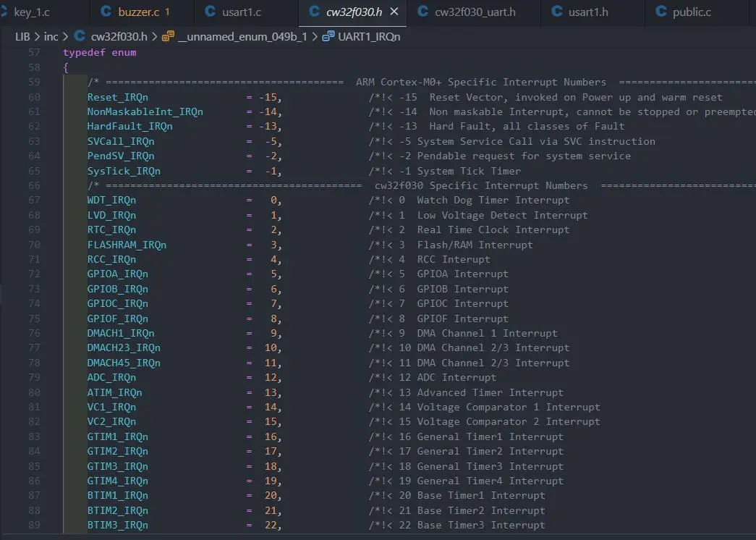
Task: Click the typedef keyword on line 57
Action: tap(84, 53)
